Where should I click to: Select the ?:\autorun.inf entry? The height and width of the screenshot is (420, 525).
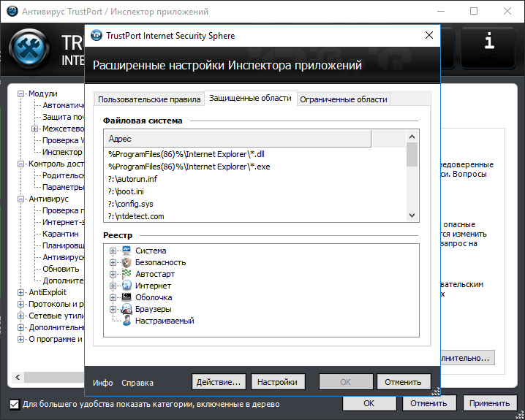coord(132,179)
